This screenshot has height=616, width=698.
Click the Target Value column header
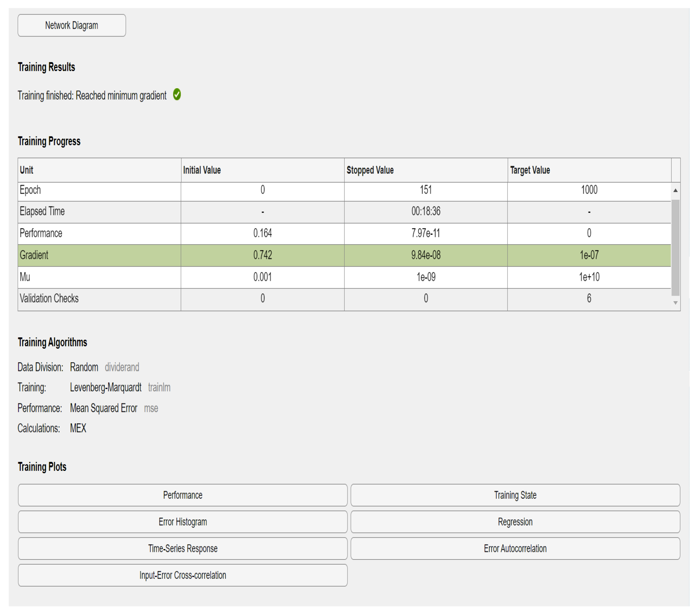tap(530, 170)
